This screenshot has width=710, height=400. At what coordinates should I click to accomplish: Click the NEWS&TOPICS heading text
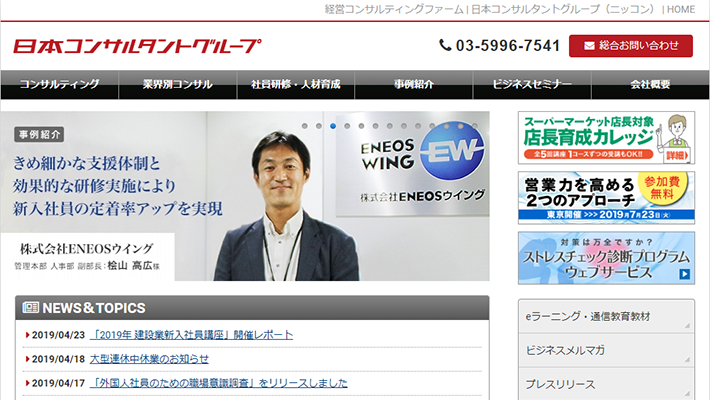tap(94, 308)
